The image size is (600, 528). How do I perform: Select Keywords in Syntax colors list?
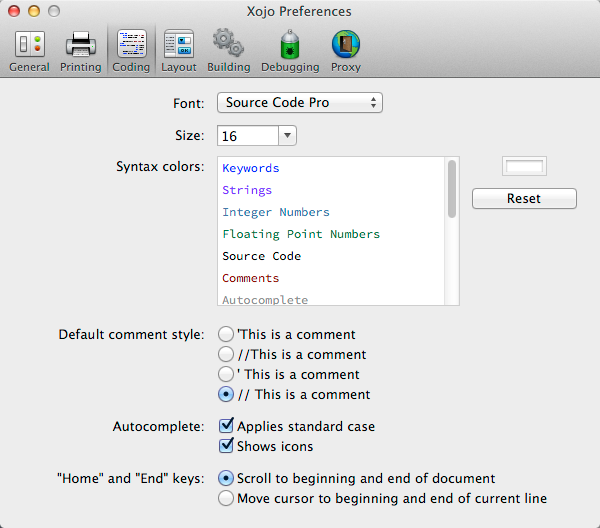pyautogui.click(x=331, y=168)
